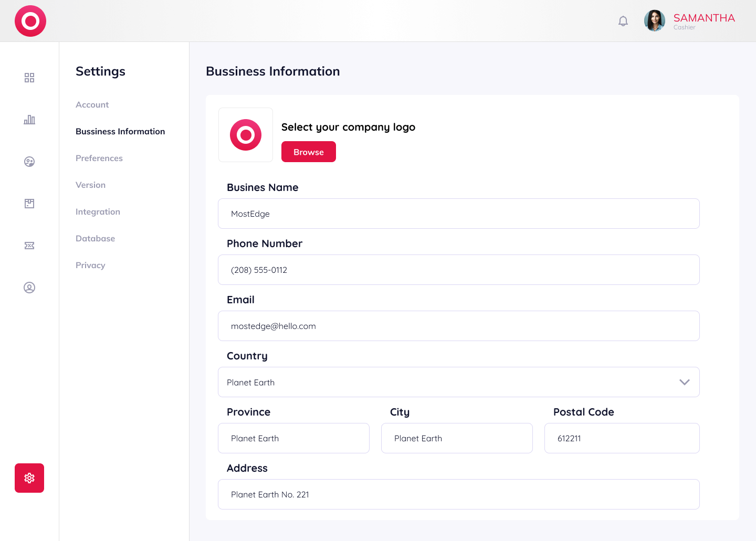Open the user profile icon in sidebar
Screen dimensions: 756x541
(x=29, y=288)
